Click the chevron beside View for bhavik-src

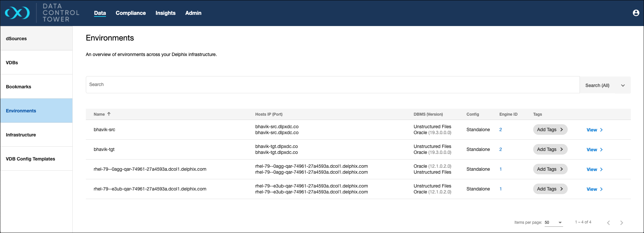coord(601,130)
